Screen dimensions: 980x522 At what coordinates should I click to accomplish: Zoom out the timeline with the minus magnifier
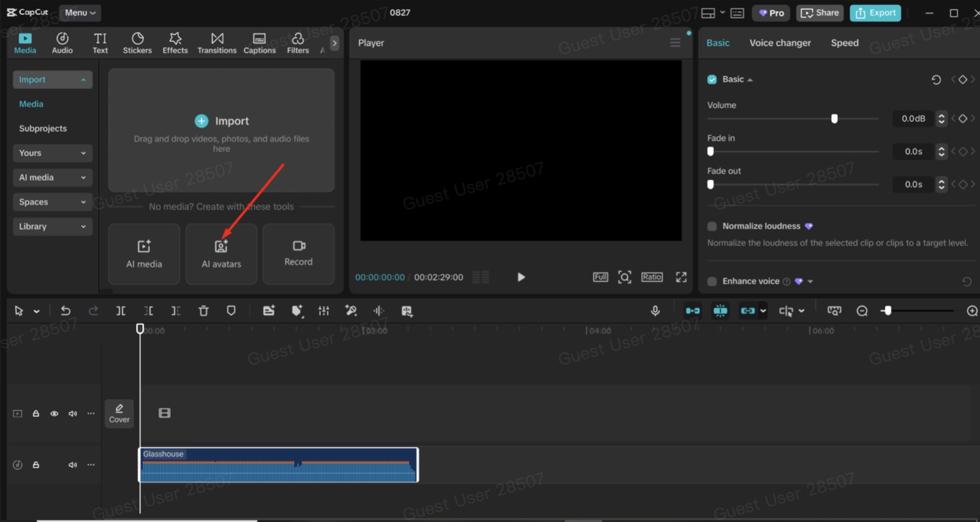(x=862, y=311)
